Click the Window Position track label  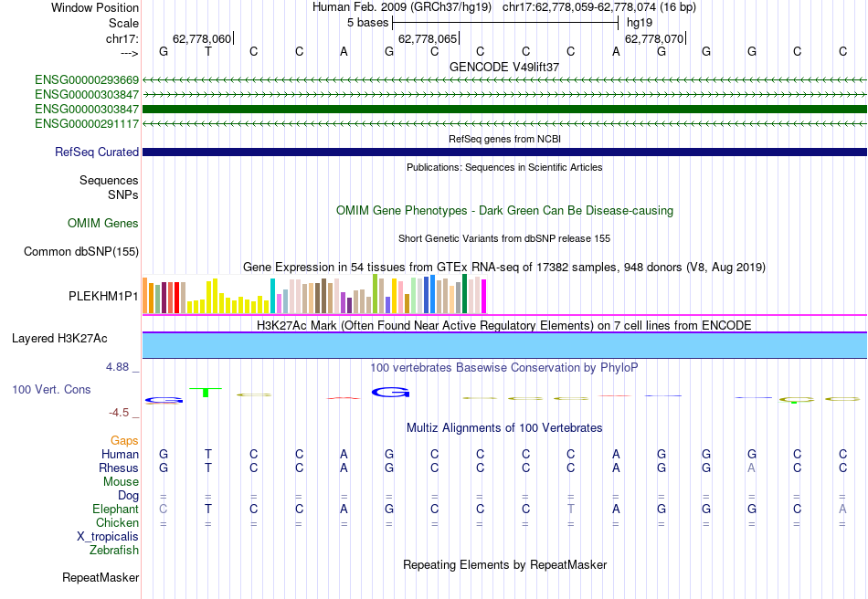pos(95,7)
